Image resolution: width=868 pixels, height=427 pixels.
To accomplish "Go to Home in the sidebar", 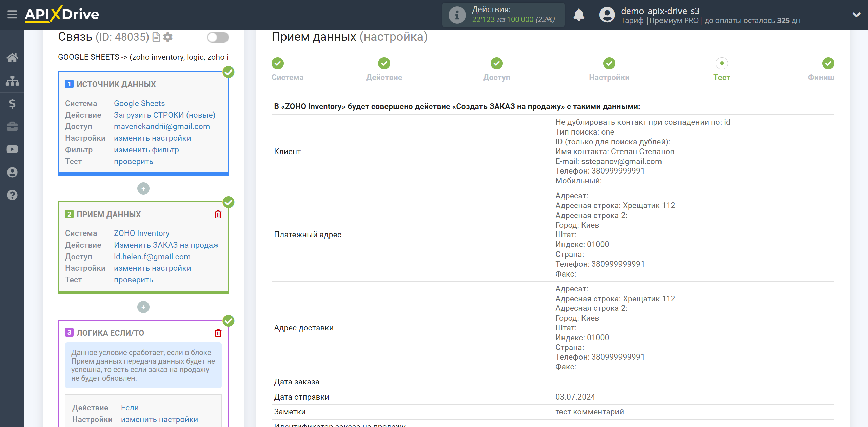I will (12, 58).
